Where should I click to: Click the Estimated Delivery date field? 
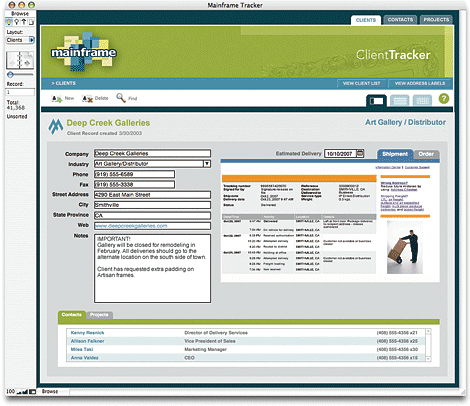pyautogui.click(x=340, y=154)
